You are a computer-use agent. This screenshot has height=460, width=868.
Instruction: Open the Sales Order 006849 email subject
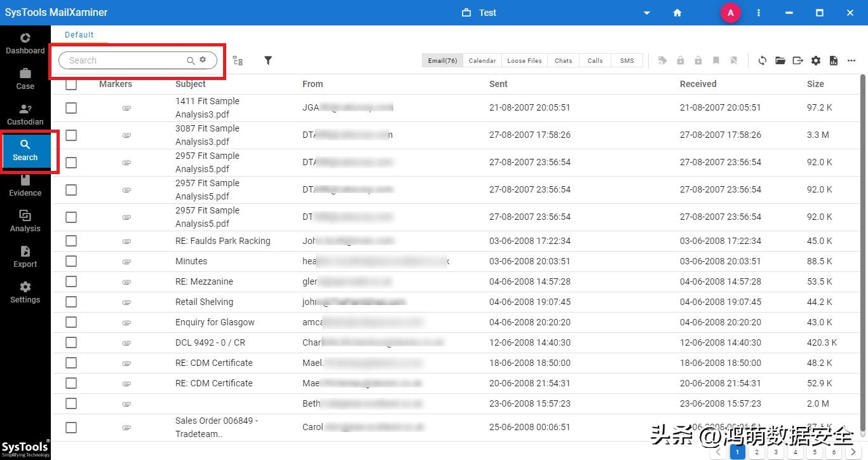pos(217,427)
